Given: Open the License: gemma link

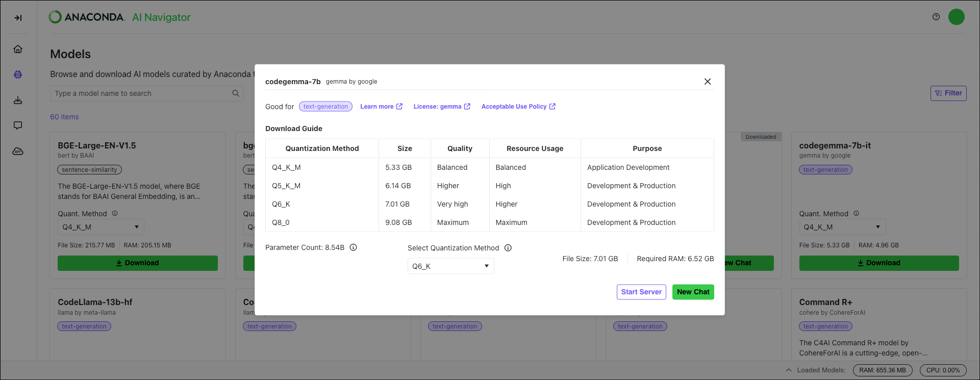Looking at the screenshot, I should (442, 107).
